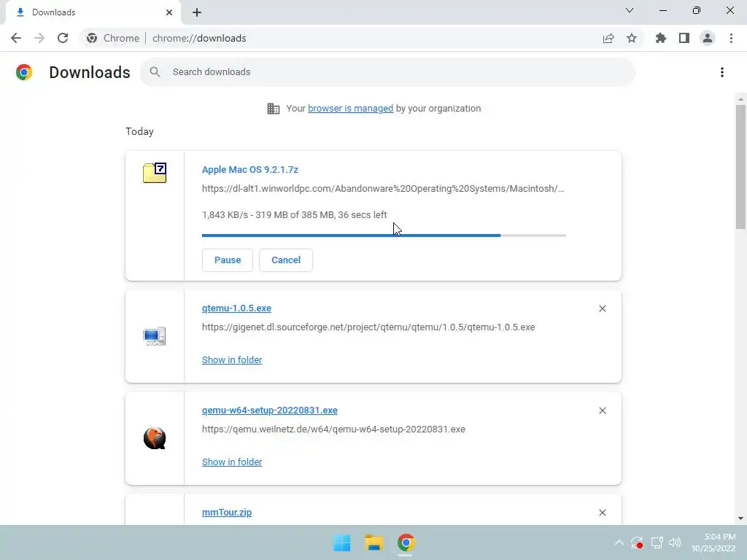747x560 pixels.
Task: Bookmark this page with the star icon
Action: [x=632, y=38]
